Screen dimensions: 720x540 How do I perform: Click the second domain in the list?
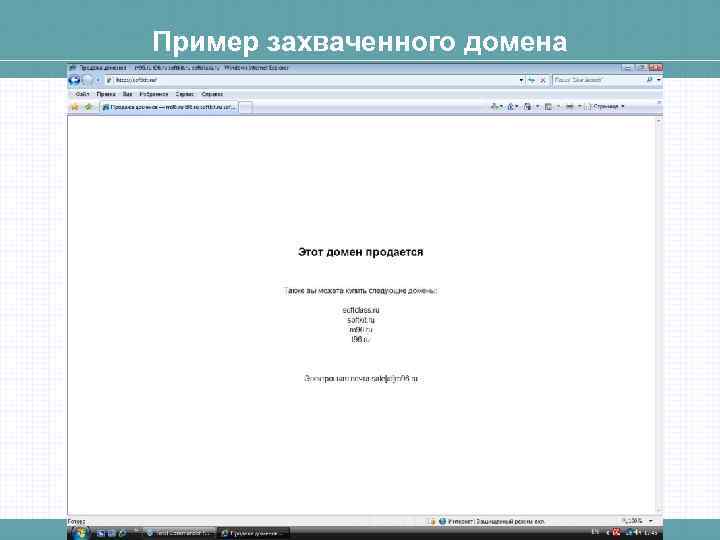click(x=361, y=320)
